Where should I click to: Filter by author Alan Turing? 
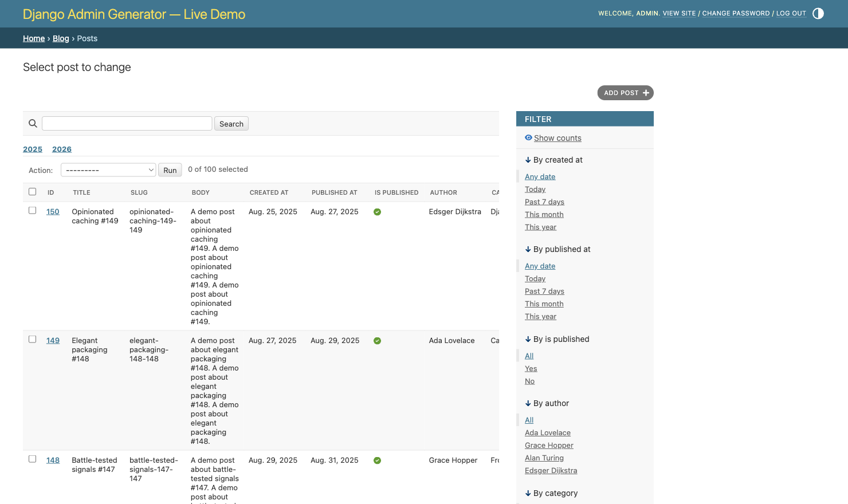point(544,458)
